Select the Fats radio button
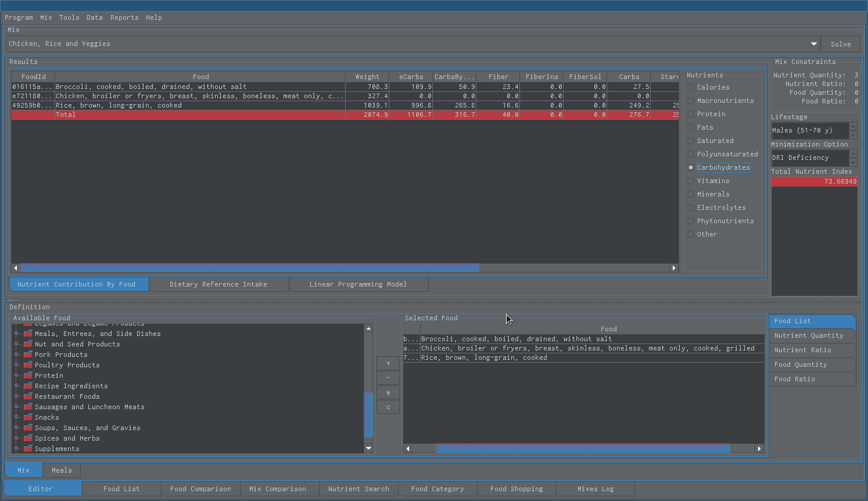 click(x=691, y=127)
